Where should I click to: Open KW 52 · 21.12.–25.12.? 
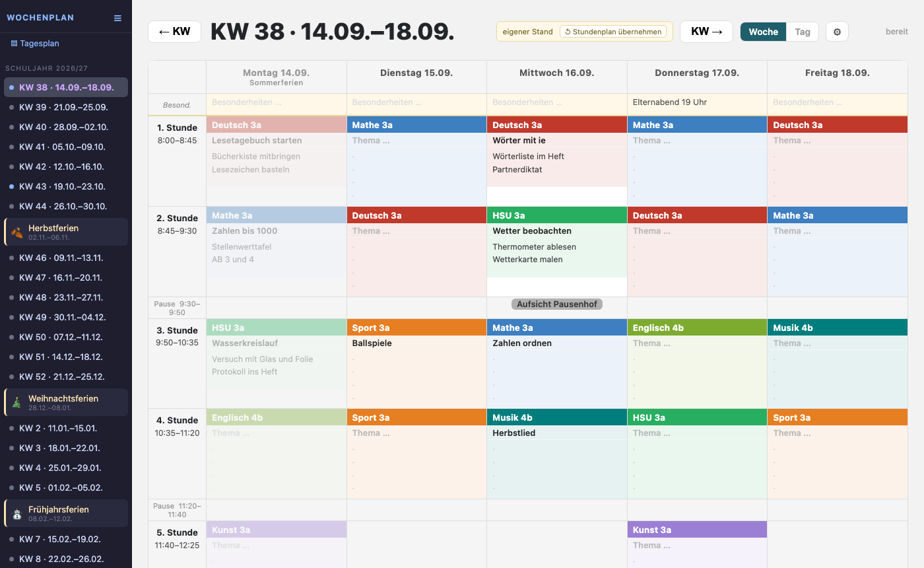[66, 376]
